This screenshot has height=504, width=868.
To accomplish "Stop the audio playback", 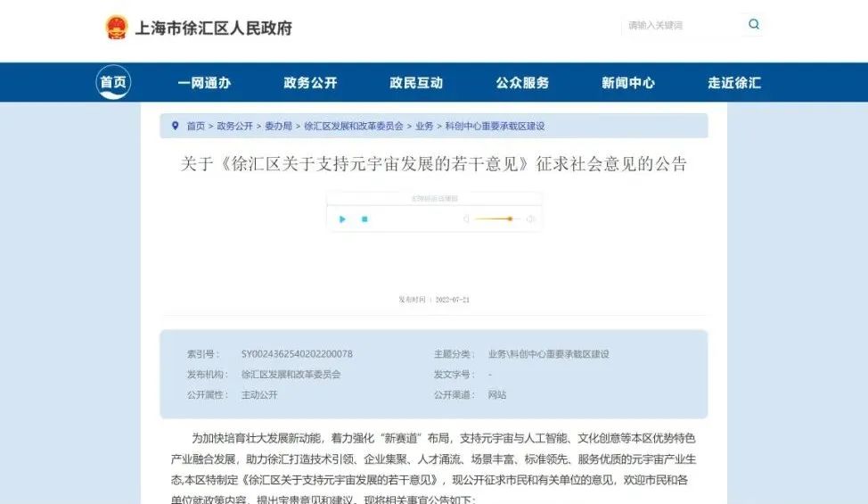I will tap(364, 219).
